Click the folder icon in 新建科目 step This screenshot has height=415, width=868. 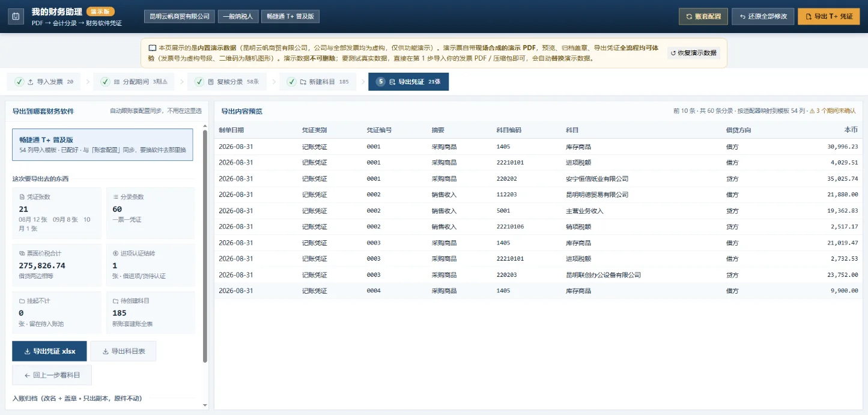click(x=303, y=82)
